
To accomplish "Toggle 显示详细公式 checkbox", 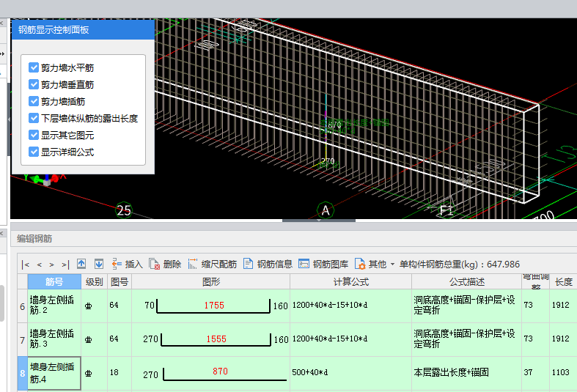I will point(34,152).
